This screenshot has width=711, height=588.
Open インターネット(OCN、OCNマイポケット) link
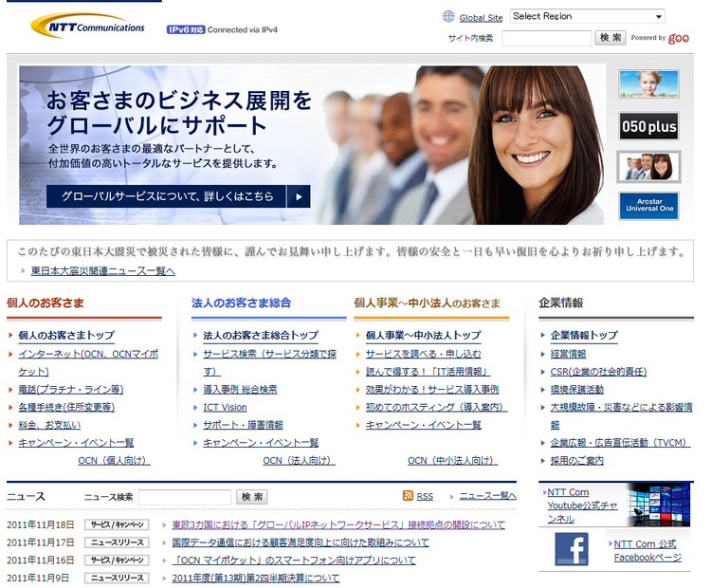(x=88, y=362)
